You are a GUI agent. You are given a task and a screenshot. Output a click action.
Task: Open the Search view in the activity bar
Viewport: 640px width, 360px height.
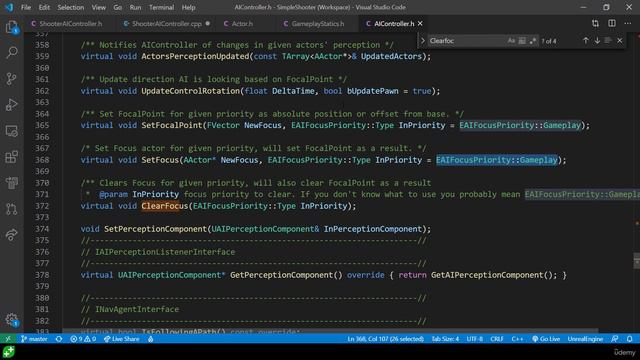click(12, 52)
